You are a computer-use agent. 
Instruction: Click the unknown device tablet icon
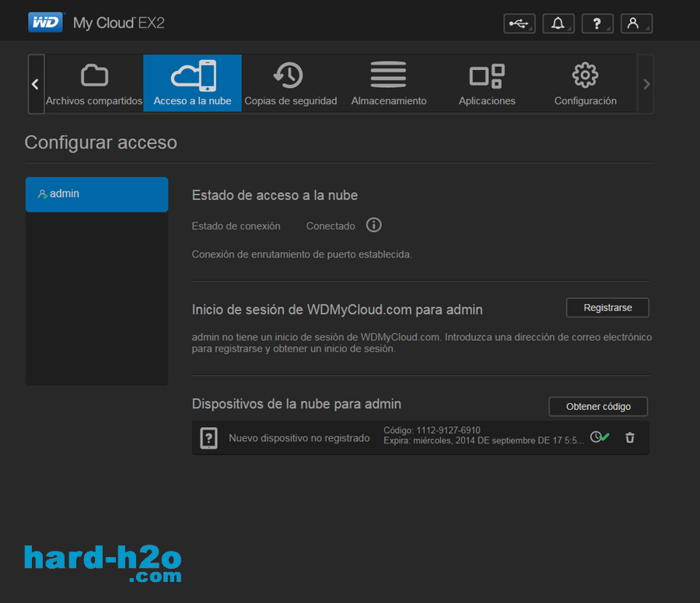[x=209, y=438]
